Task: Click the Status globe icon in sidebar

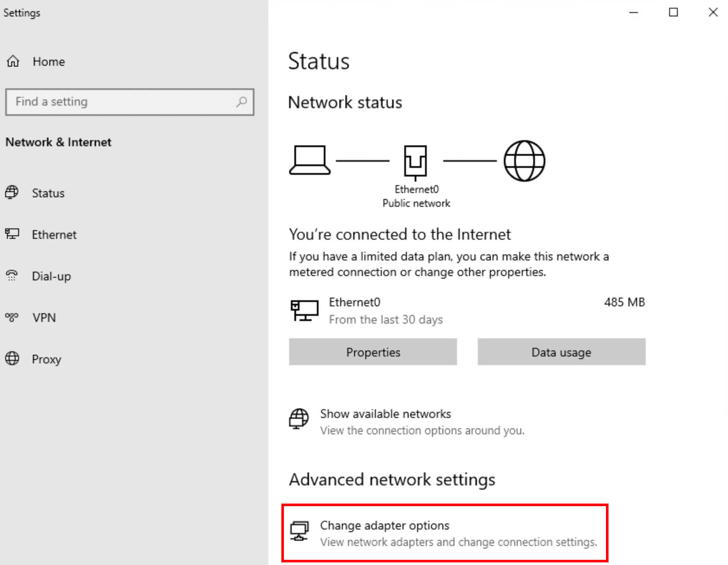Action: [12, 193]
